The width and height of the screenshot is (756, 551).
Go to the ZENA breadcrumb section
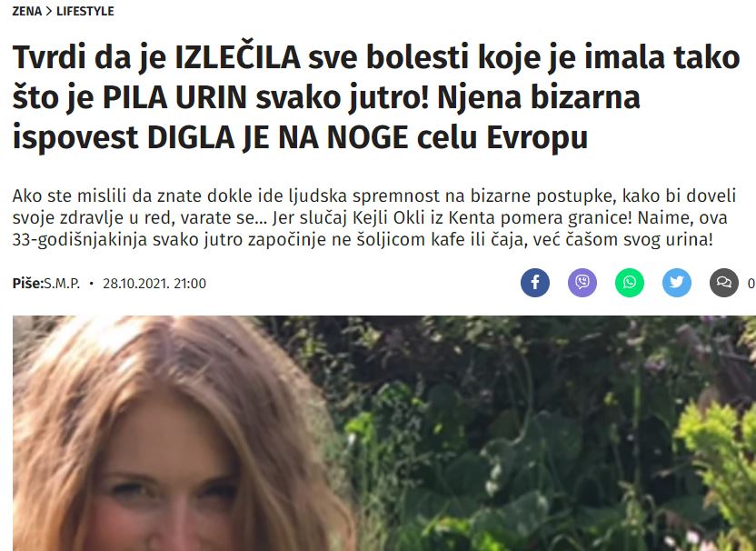tap(27, 11)
